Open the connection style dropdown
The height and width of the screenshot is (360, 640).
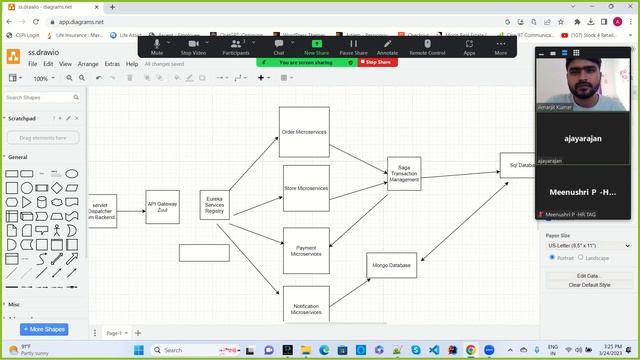click(222, 78)
